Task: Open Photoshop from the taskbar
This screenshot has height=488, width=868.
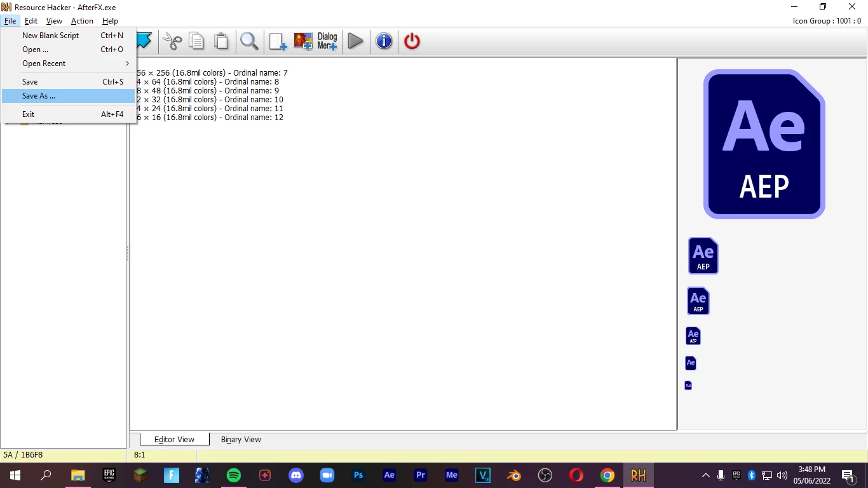Action: (x=358, y=475)
